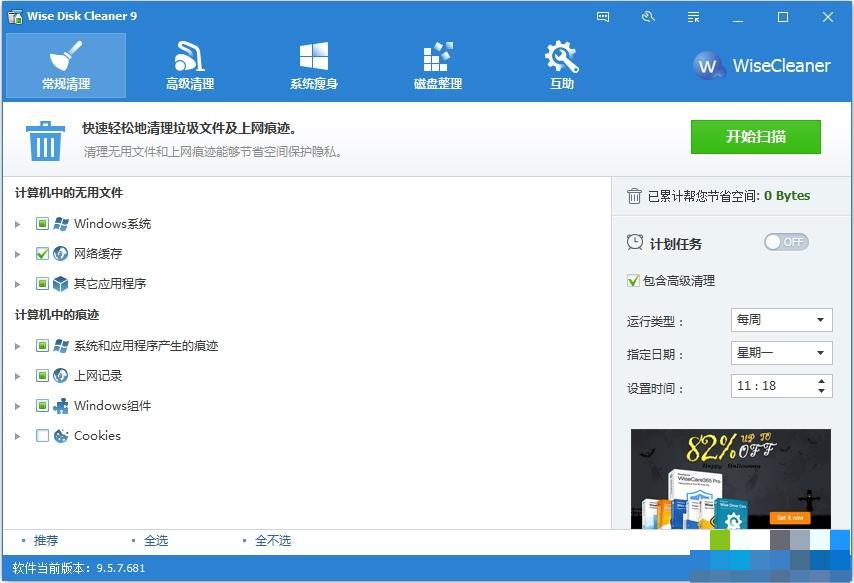Click the 全选 select all link
The image size is (854, 583).
156,540
